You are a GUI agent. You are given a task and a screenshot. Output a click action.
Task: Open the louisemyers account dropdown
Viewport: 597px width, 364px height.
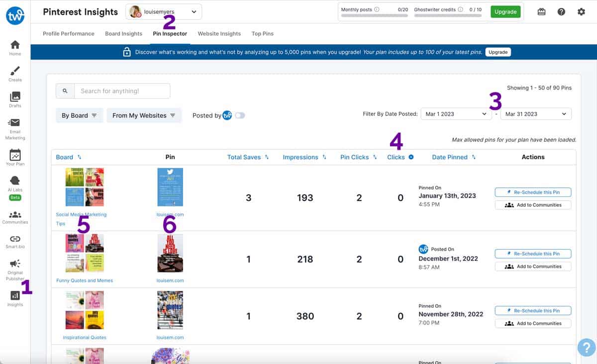coord(164,11)
